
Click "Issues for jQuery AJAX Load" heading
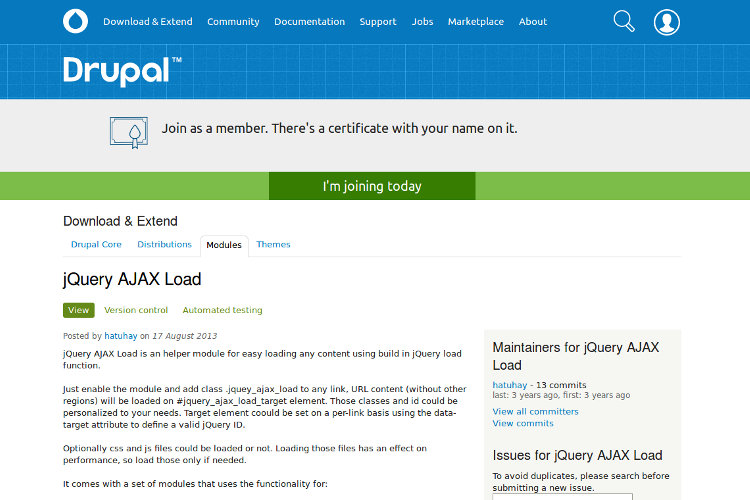[577, 455]
